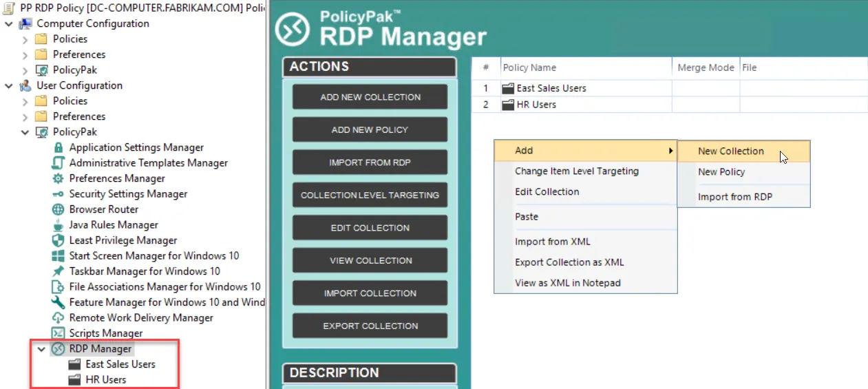
Task: Expand Policies under User Configuration
Action: (x=25, y=101)
